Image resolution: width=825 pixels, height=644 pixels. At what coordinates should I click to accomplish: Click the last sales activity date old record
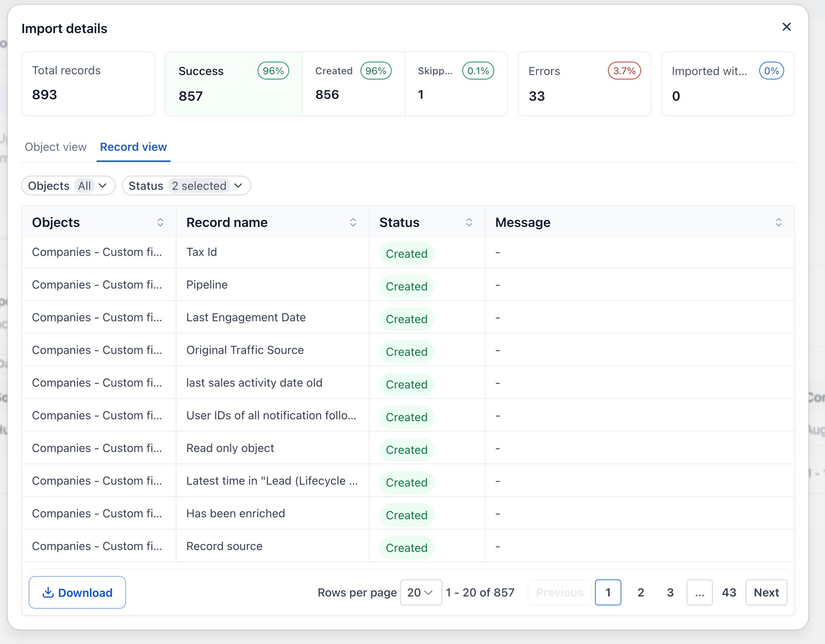(x=254, y=383)
